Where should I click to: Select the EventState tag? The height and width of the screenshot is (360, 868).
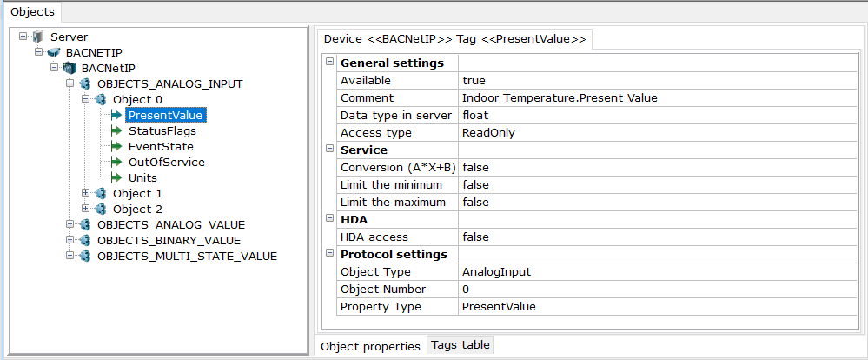pyautogui.click(x=161, y=147)
